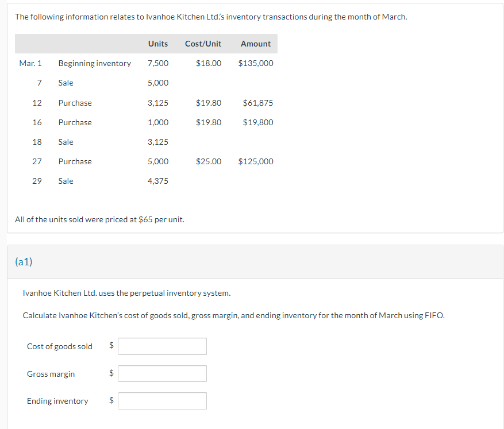The height and width of the screenshot is (429, 504).
Task: Click the Cost of goods sold input field
Action: 162,346
